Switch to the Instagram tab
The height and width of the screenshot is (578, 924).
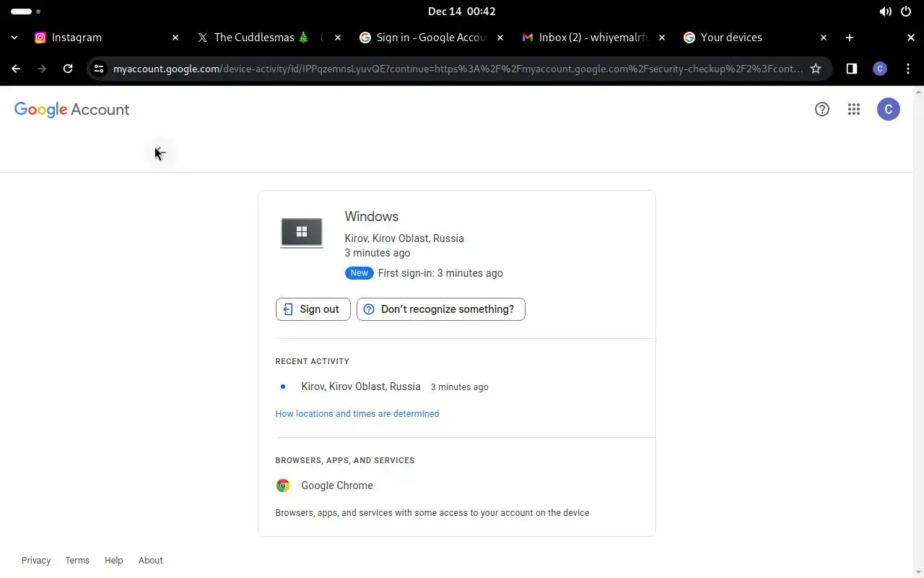coord(107,38)
